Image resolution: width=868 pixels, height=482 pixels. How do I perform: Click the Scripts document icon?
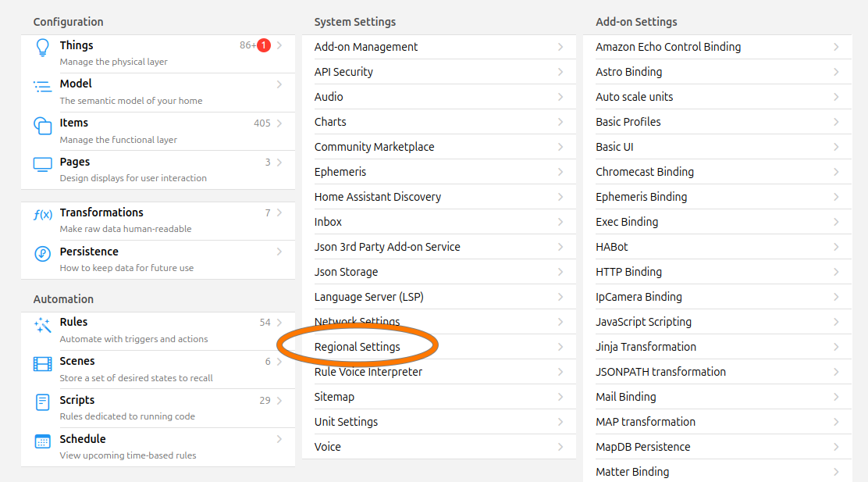click(x=43, y=402)
